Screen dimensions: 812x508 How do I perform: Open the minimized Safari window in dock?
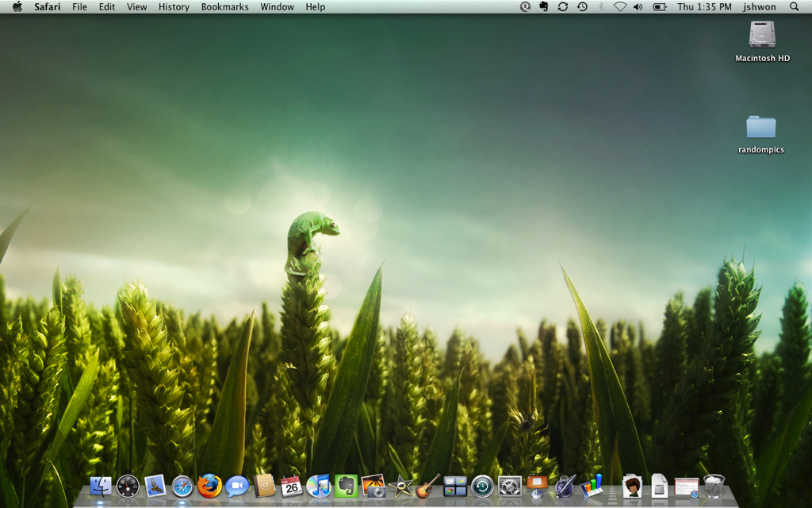pos(687,488)
